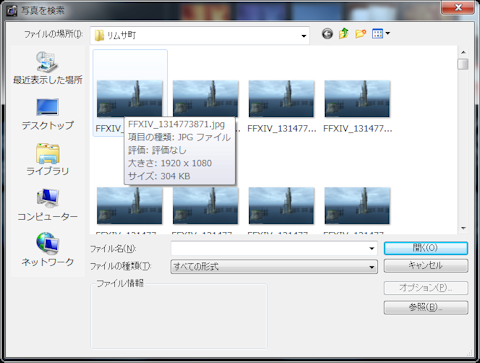Open the view menu icon
480x363 pixels.
click(377, 34)
